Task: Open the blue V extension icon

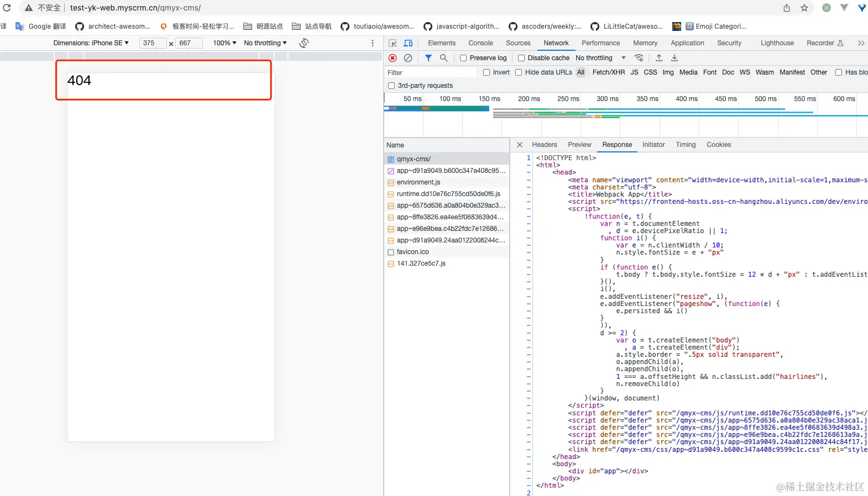Action: coord(862,8)
